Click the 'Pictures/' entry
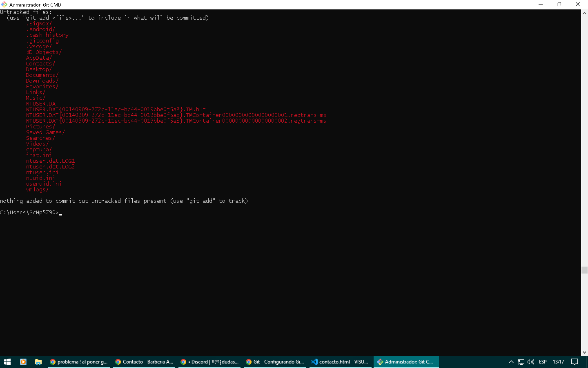The width and height of the screenshot is (588, 368). (41, 127)
